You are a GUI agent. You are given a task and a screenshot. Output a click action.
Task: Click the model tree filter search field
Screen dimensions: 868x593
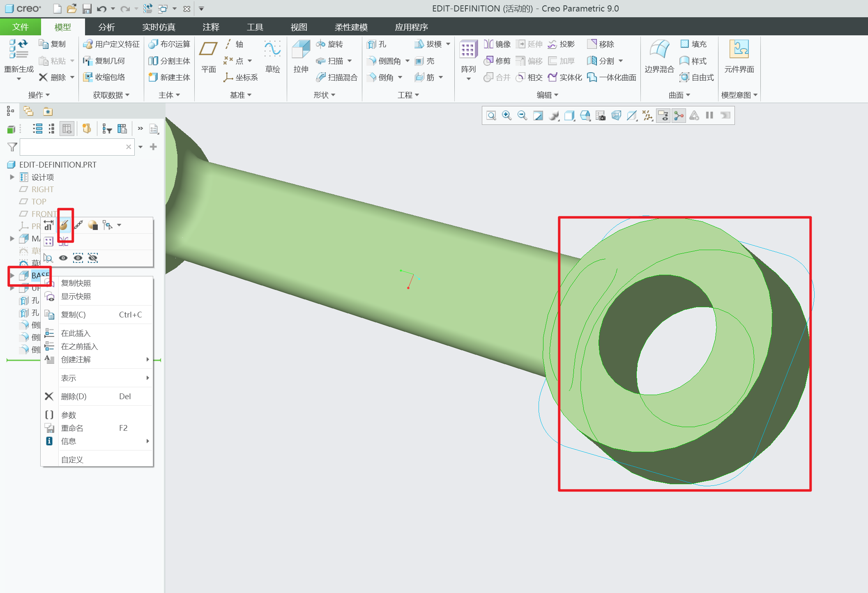click(x=73, y=147)
